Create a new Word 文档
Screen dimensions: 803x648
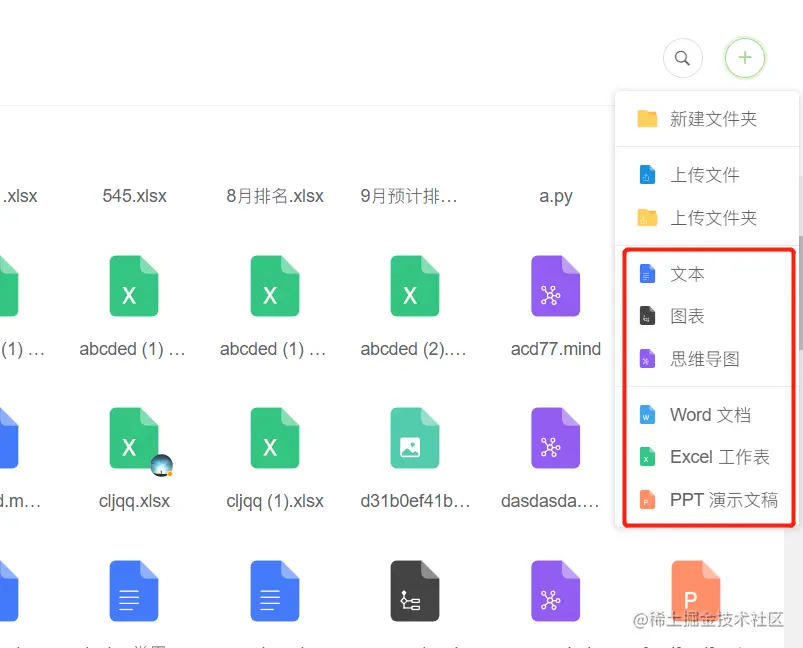707,414
